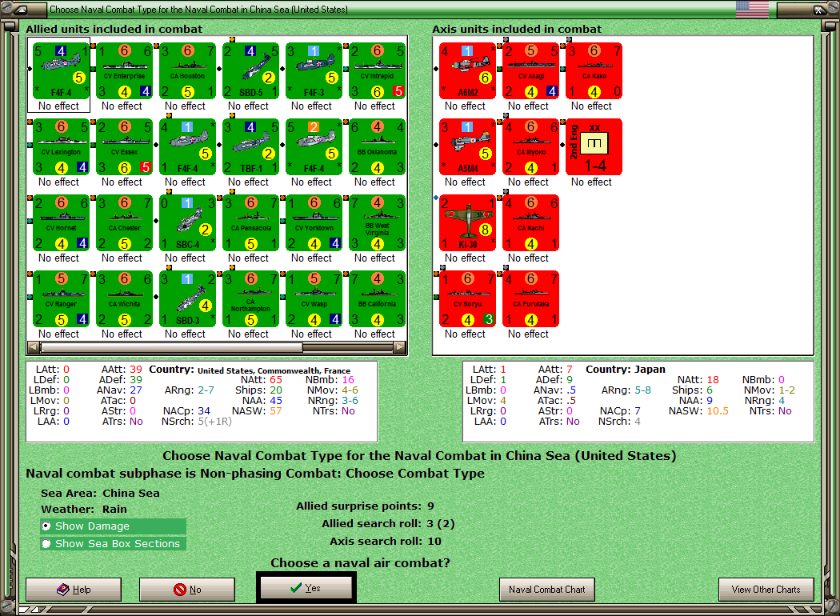Pick the CV Soryu carrier unit
This screenshot has height=616, width=840.
[x=468, y=299]
